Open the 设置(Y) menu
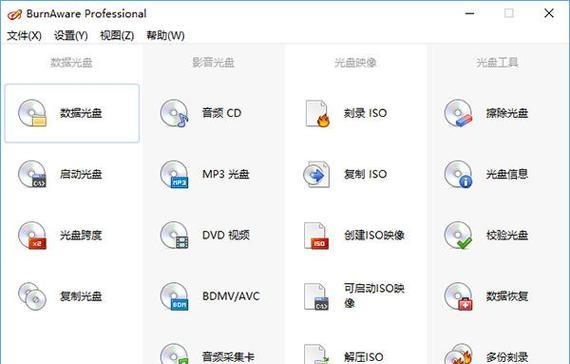Image resolution: width=570 pixels, height=364 pixels. point(71,36)
